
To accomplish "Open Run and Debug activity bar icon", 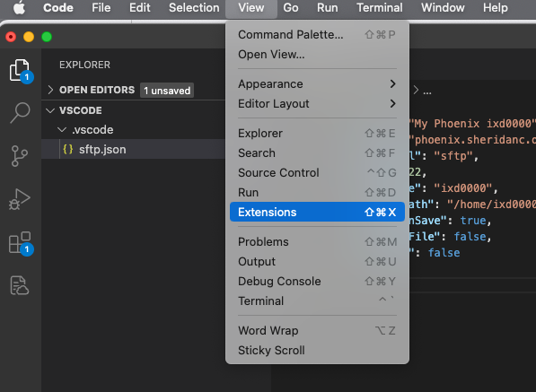I will 20,199.
